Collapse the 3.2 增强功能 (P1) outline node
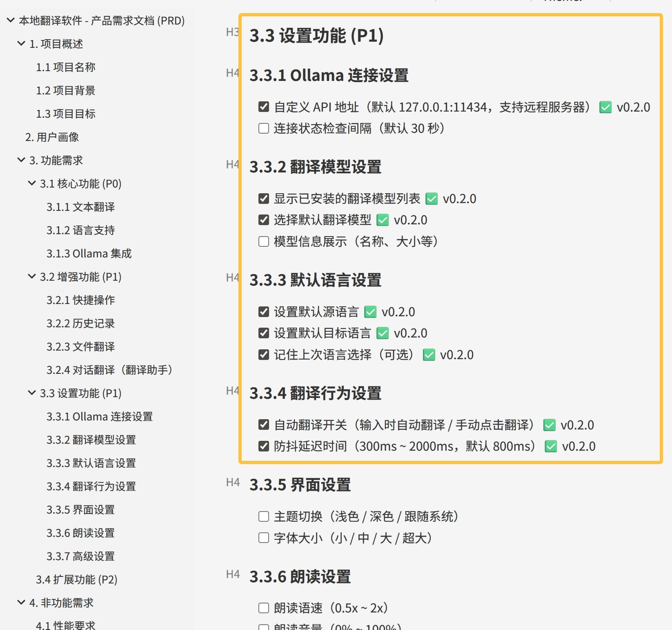672x630 pixels. tap(31, 277)
